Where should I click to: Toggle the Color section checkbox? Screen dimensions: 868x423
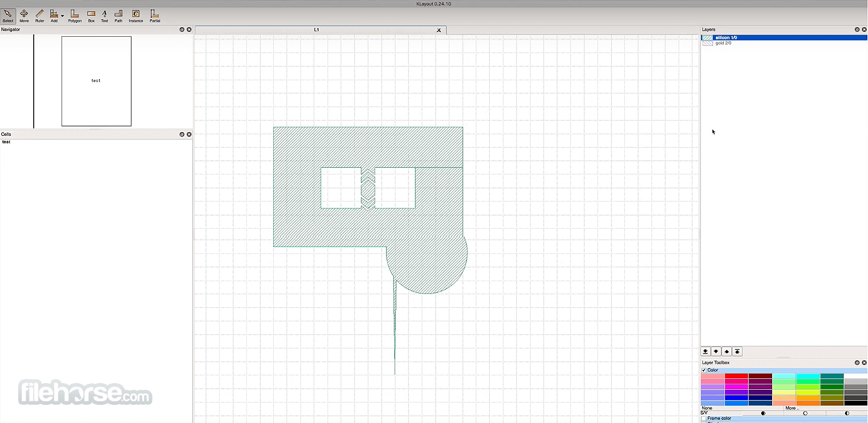pyautogui.click(x=704, y=370)
